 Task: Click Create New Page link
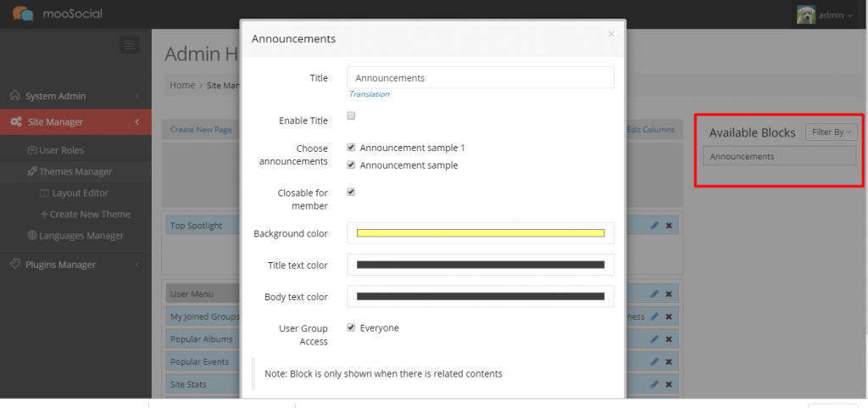[201, 130]
